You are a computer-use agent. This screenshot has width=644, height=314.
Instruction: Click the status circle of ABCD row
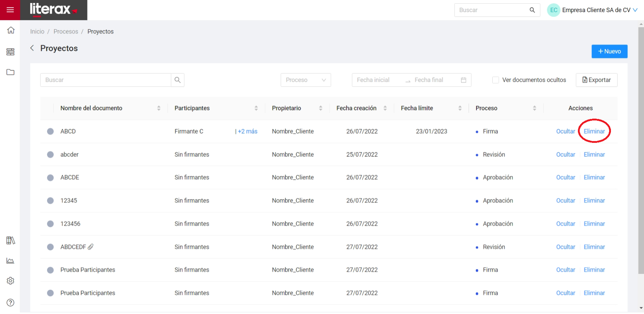pos(50,131)
